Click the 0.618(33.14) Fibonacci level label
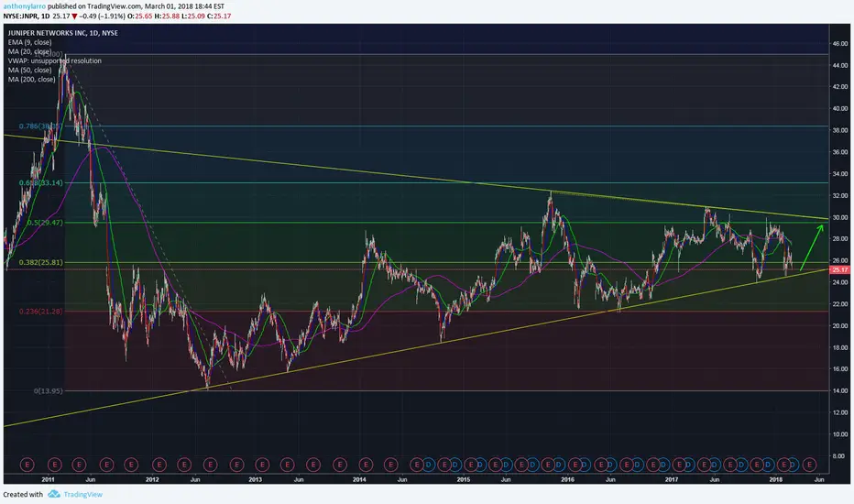The height and width of the screenshot is (504, 854). (41, 182)
